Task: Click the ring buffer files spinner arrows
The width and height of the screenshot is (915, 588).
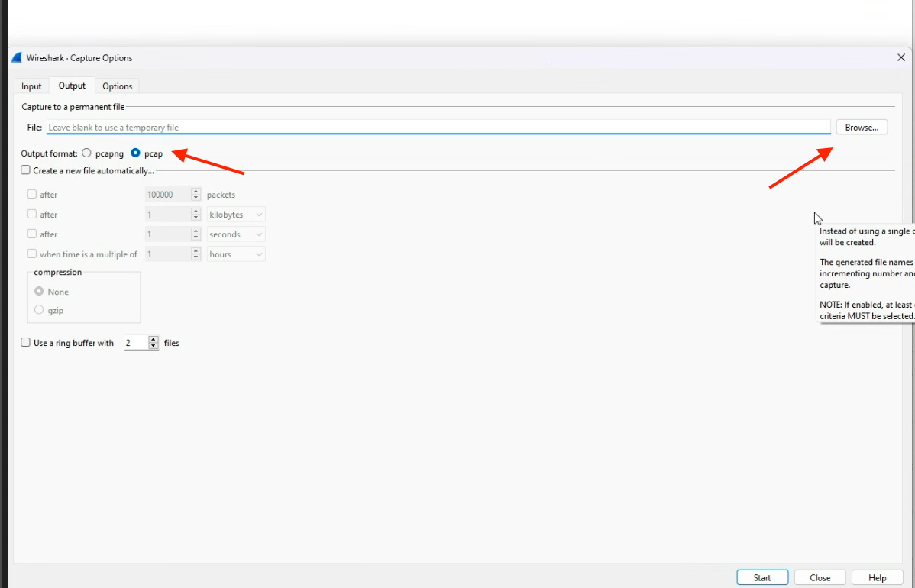Action: (x=154, y=343)
